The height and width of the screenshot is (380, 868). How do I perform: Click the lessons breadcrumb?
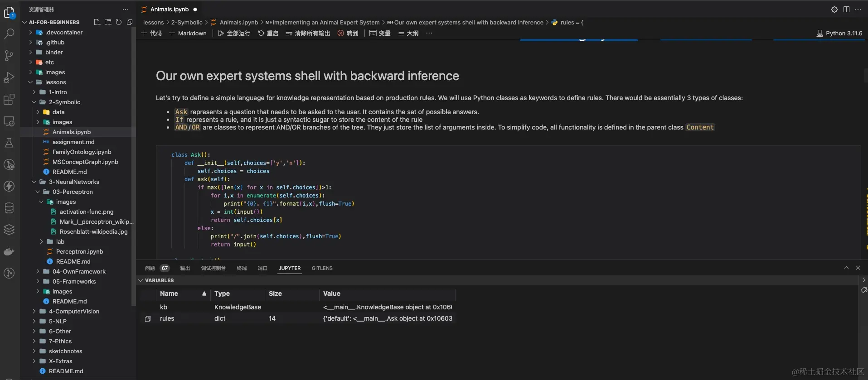point(154,22)
